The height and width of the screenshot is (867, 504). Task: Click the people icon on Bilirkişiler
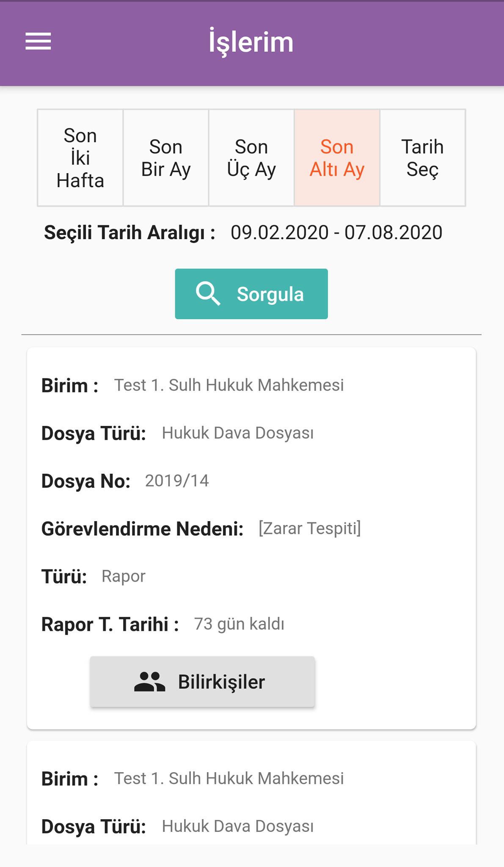coord(149,682)
